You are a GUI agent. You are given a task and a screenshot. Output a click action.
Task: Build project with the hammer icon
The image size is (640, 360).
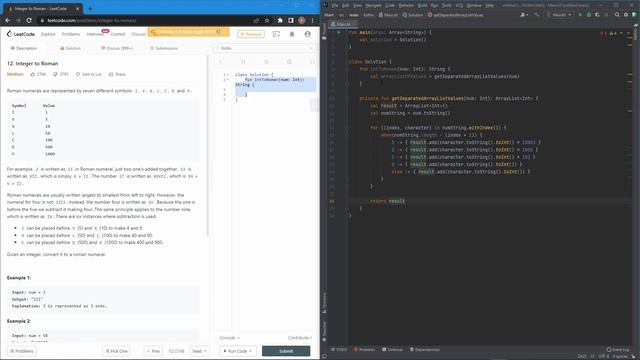(537, 15)
